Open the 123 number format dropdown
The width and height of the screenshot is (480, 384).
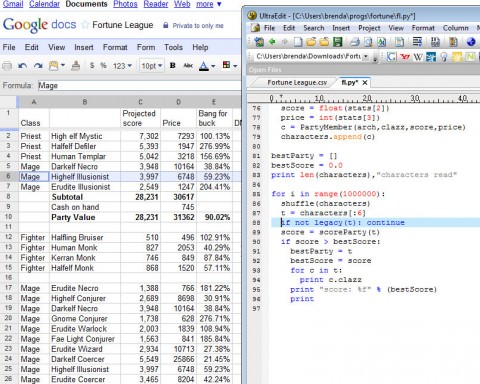[x=122, y=66]
